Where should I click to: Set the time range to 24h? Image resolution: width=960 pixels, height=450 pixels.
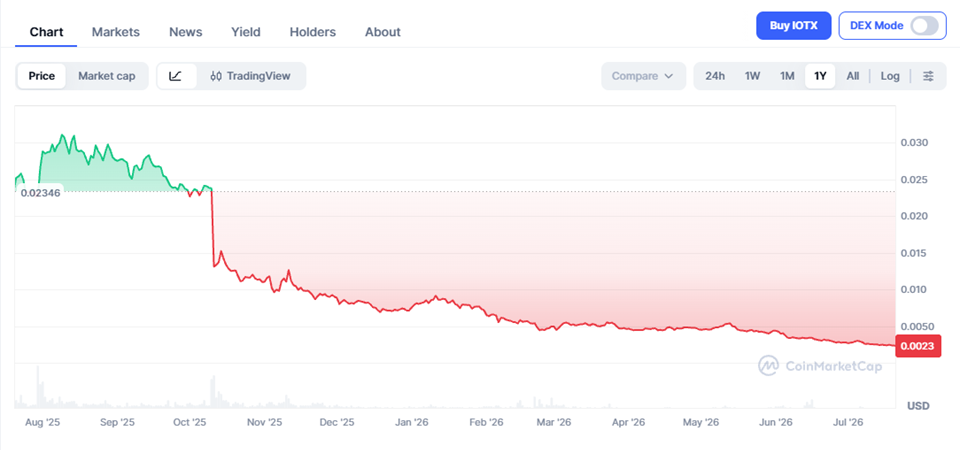[715, 76]
